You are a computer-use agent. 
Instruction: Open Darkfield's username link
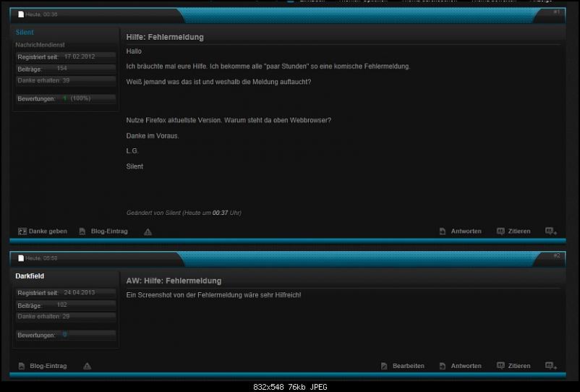pos(30,276)
